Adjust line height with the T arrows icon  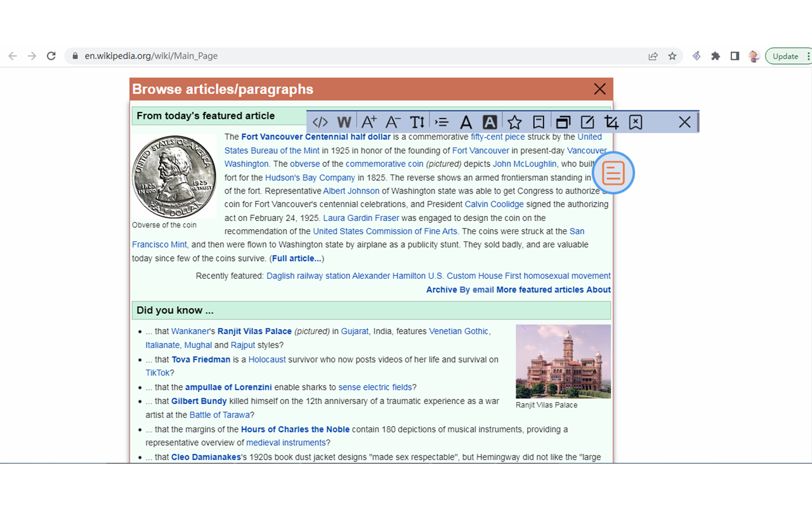tap(417, 122)
